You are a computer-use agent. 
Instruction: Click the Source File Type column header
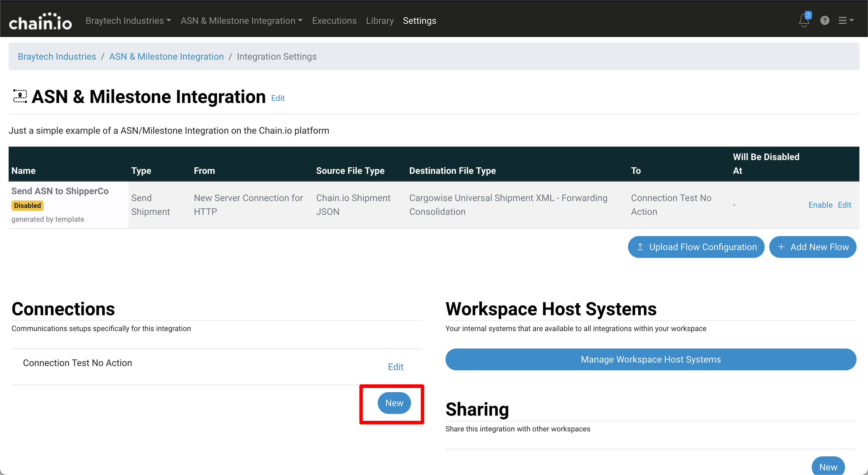[x=350, y=171]
